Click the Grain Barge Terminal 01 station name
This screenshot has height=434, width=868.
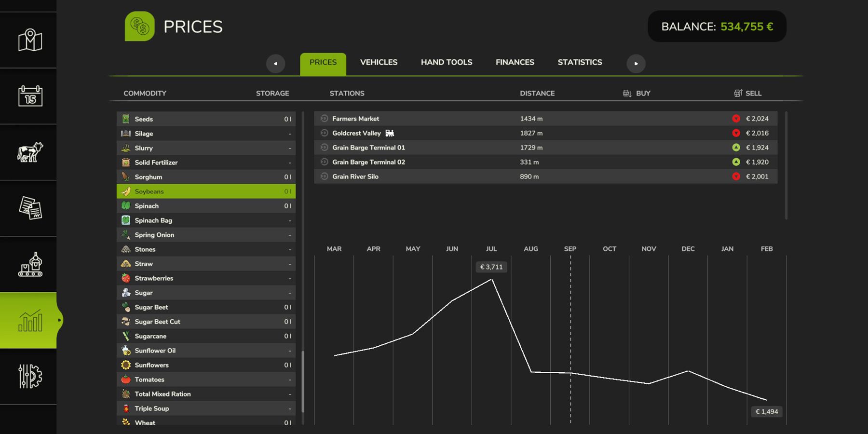pyautogui.click(x=368, y=148)
